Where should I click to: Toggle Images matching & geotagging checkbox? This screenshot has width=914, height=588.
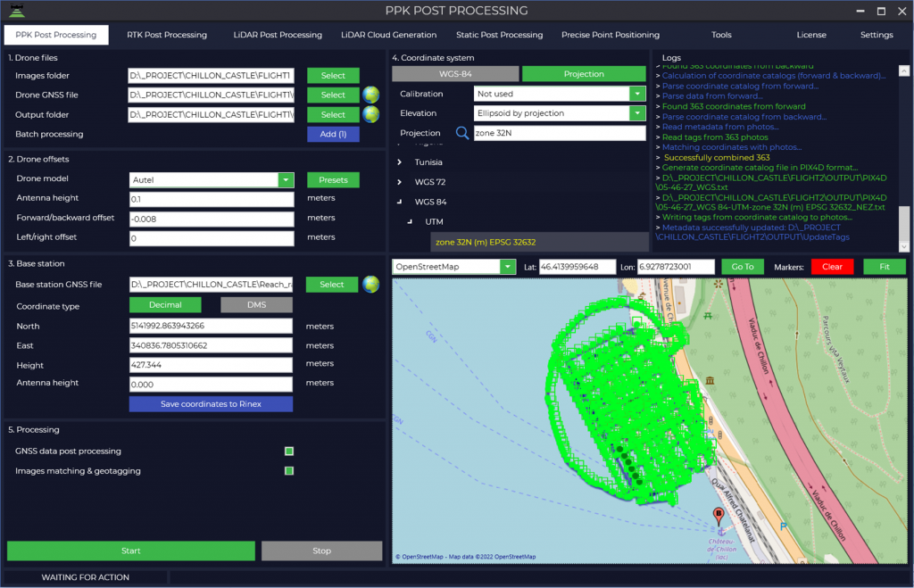coord(289,470)
